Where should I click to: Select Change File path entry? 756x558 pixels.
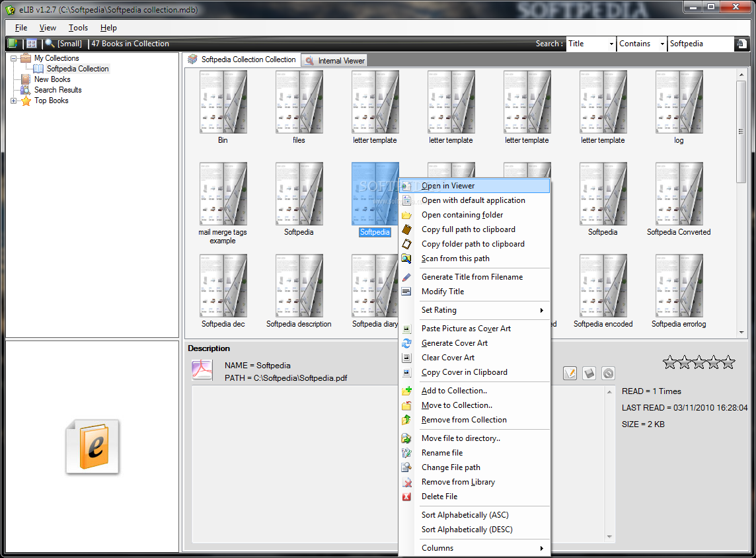474,467
